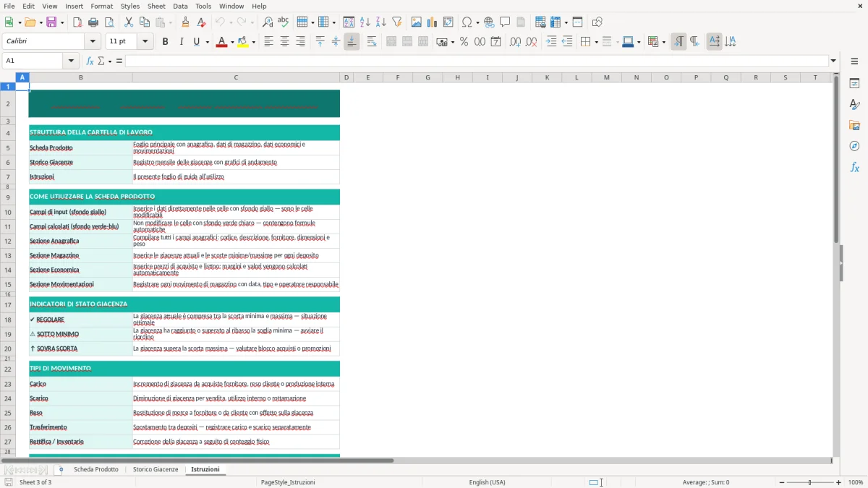
Task: Open sidebar Navigator compass icon
Action: (854, 147)
